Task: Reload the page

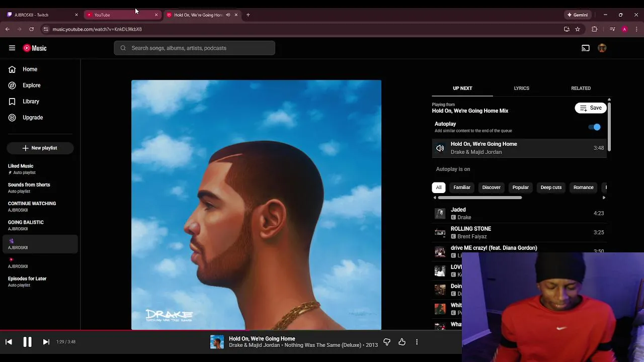Action: click(31, 29)
